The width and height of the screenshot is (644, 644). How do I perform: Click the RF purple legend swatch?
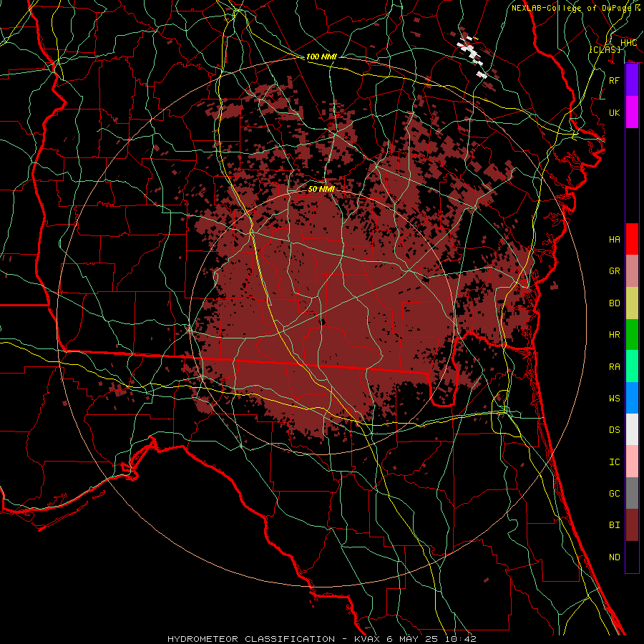tap(632, 80)
